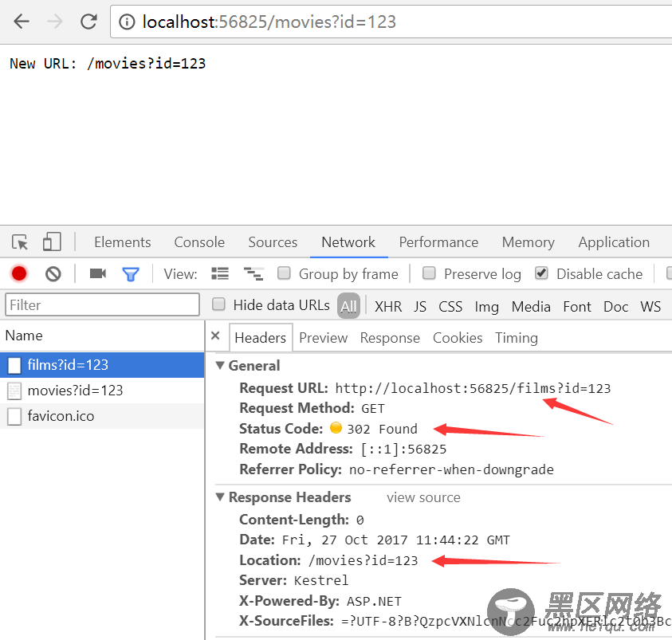672x640 pixels.
Task: Switch to the Sources tab
Action: pos(273,242)
